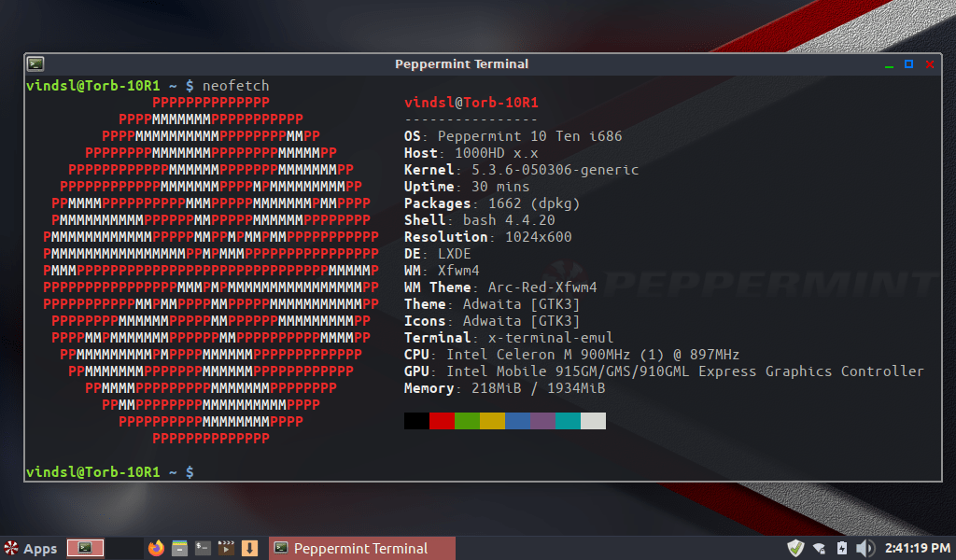Image resolution: width=956 pixels, height=560 pixels.
Task: Click the blue color block in neofetch
Action: tap(517, 421)
